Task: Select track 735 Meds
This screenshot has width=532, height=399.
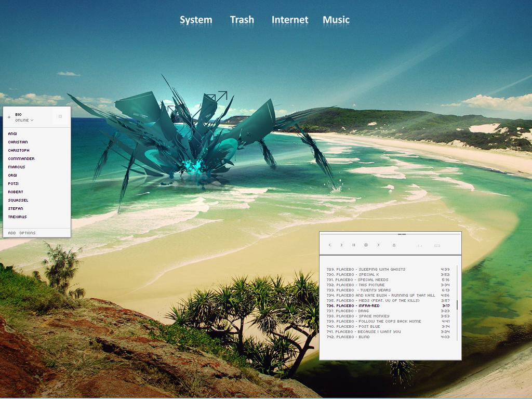Action: pyautogui.click(x=388, y=301)
